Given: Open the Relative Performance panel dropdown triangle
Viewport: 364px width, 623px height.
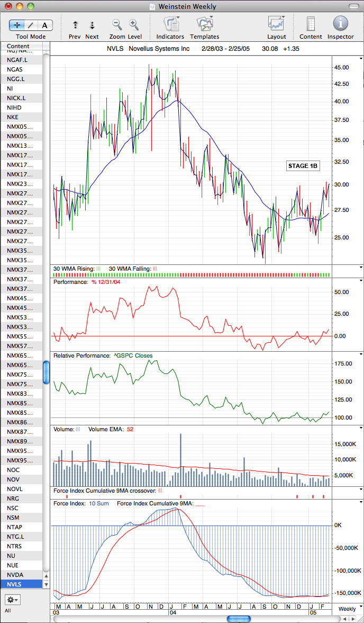Looking at the screenshot, I should (x=361, y=354).
